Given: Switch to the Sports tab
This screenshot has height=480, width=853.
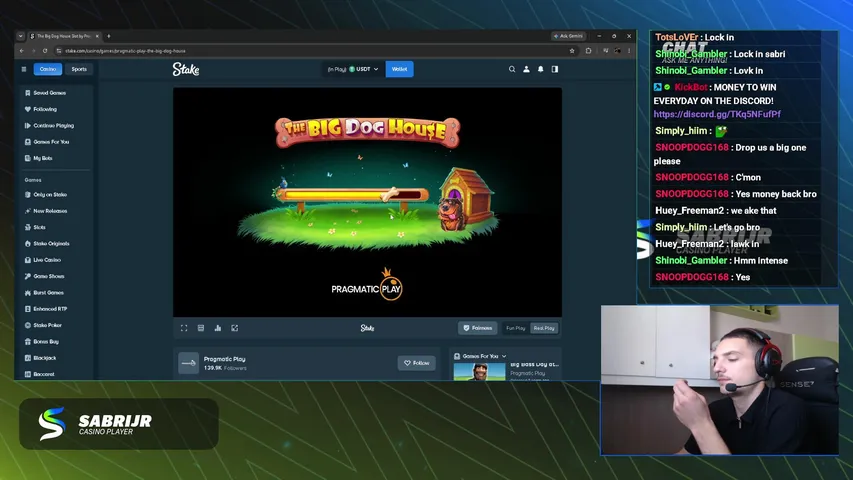Looking at the screenshot, I should coord(79,69).
